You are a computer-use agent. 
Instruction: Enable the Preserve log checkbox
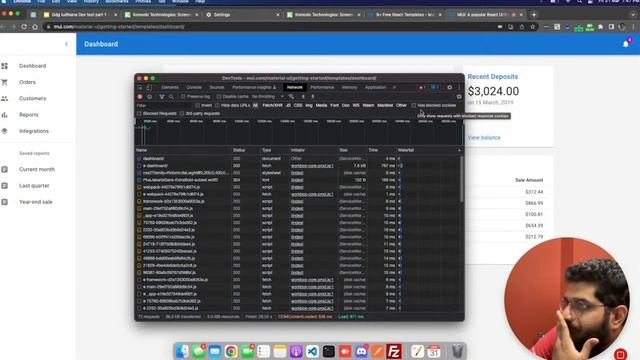(x=183, y=97)
